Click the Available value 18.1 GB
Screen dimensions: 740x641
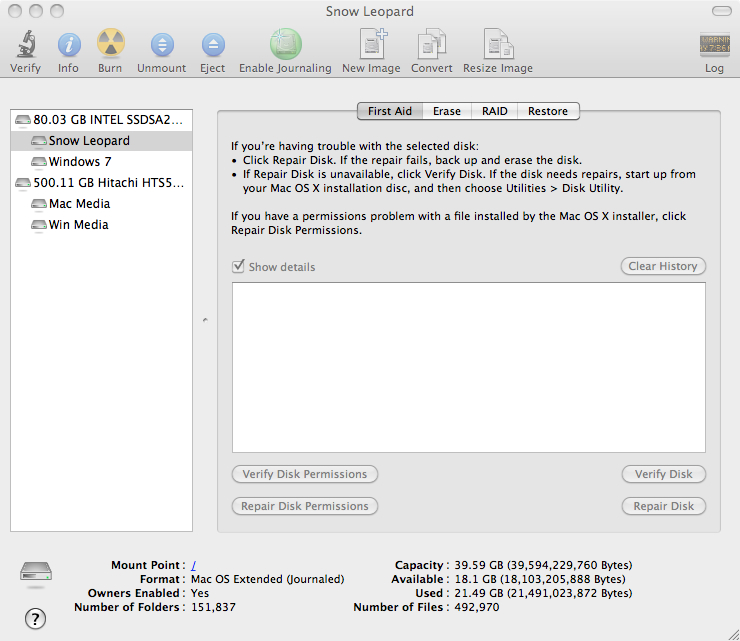[540, 579]
